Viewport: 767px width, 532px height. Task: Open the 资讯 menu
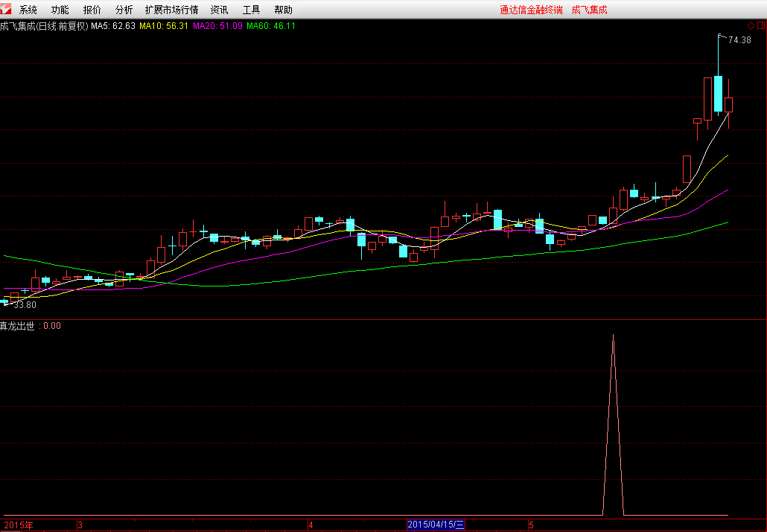click(x=219, y=10)
